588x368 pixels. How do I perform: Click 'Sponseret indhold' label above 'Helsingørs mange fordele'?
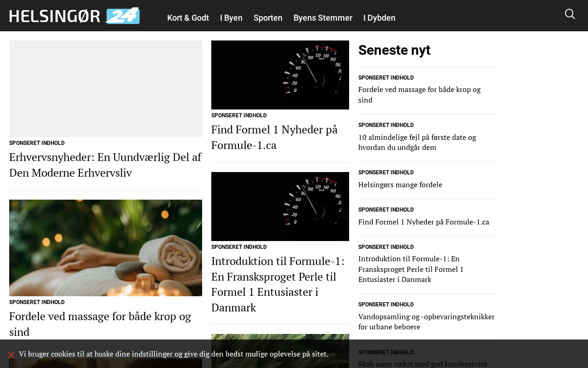[x=386, y=172]
